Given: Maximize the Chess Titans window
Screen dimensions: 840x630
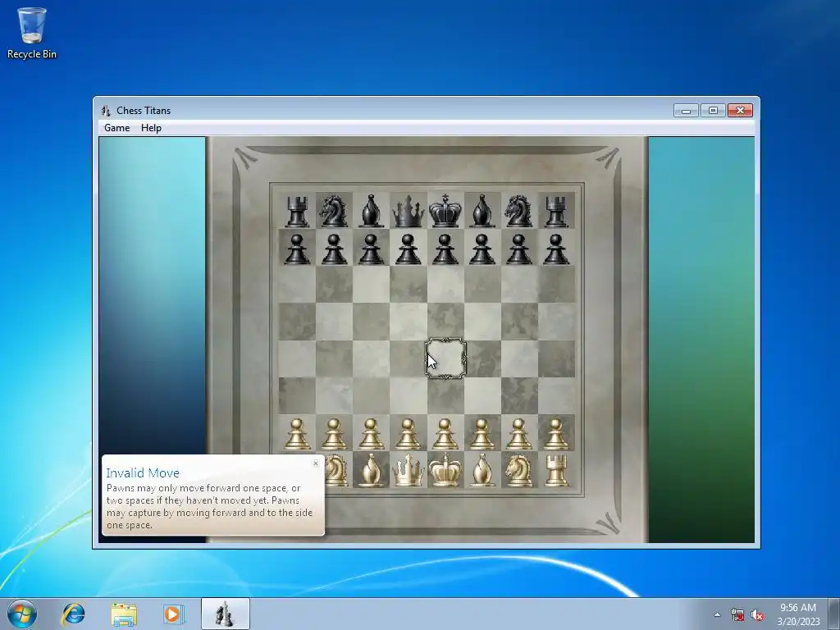Looking at the screenshot, I should point(713,111).
